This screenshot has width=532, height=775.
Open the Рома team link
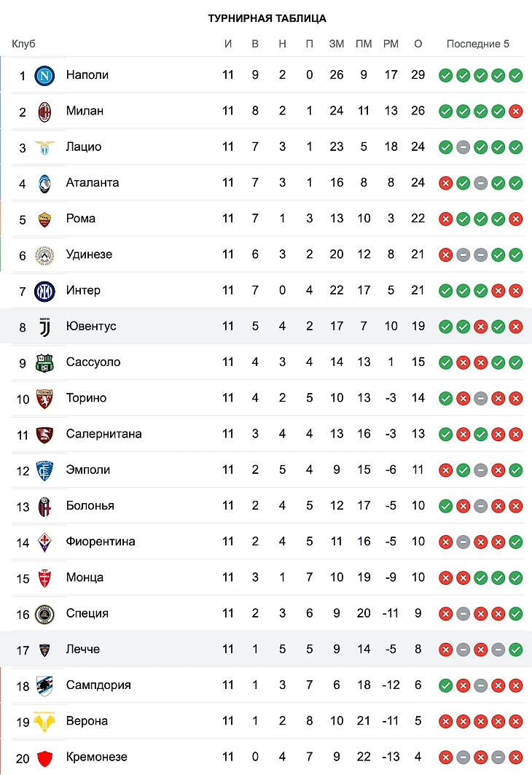click(x=80, y=218)
